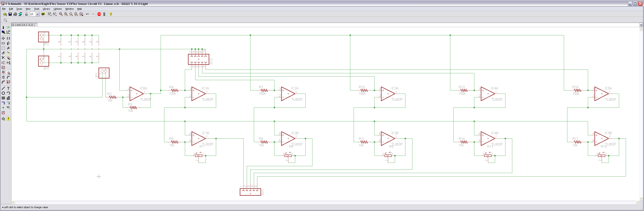Click the red STOP sign icon
Viewport: 644px width, 211px height.
click(99, 14)
